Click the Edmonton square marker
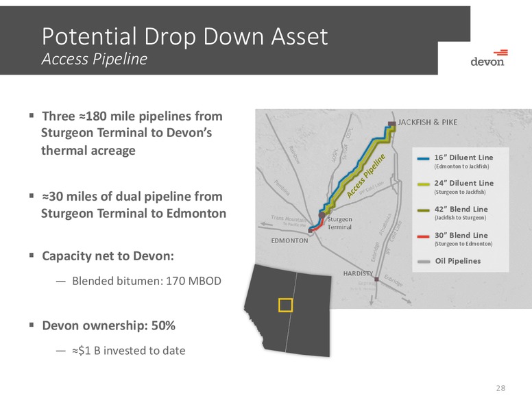The image size is (532, 411). pyautogui.click(x=310, y=231)
